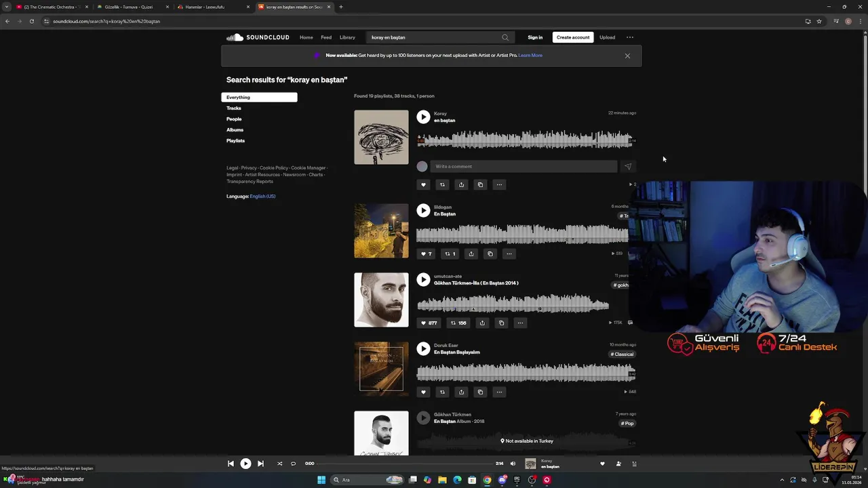Open more options for Gökhan Türkmen-İlla track
868x488 pixels.
point(520,323)
